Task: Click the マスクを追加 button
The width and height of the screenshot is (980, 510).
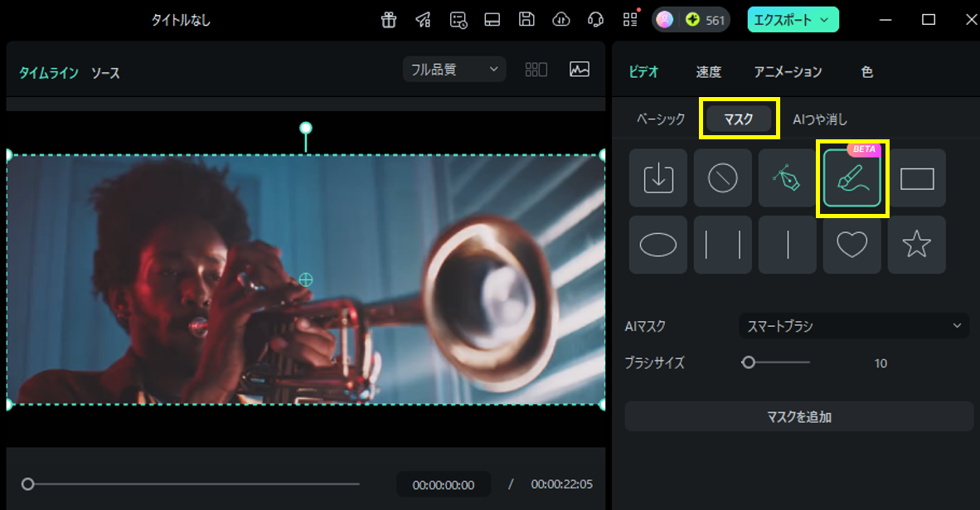Action: pos(798,416)
